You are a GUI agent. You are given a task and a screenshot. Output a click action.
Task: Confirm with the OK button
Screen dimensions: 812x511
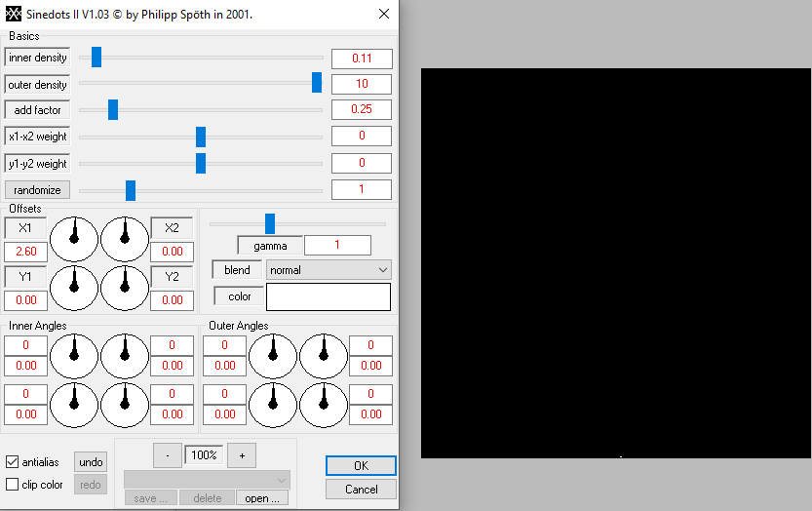pos(361,465)
